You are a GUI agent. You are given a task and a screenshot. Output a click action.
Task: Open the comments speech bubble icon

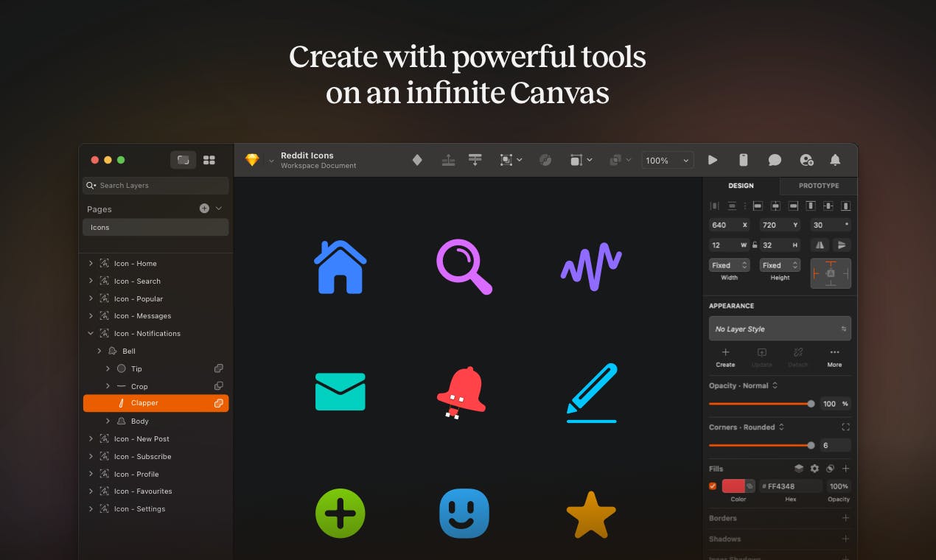click(x=775, y=160)
